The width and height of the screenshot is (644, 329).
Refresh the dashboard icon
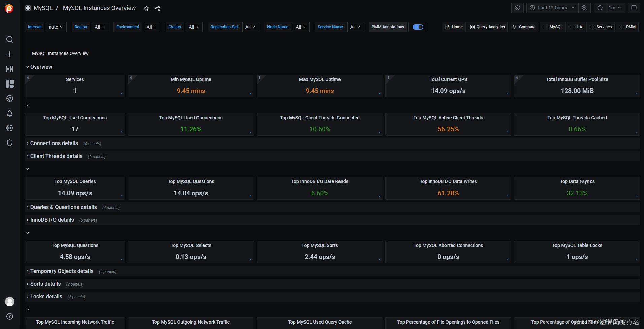tap(600, 8)
